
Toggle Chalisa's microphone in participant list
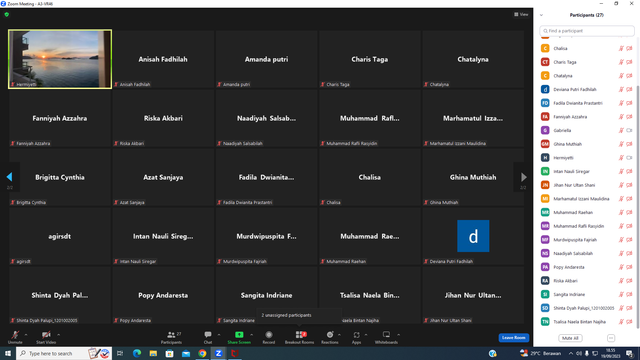click(621, 48)
